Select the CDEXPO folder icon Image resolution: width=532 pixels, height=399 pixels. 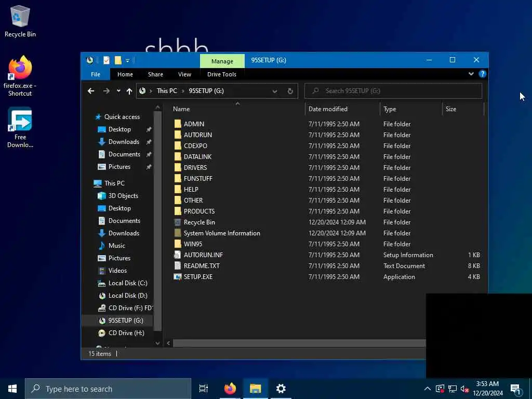click(178, 145)
